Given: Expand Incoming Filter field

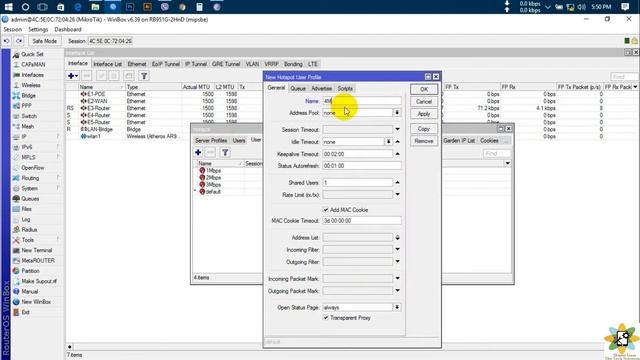Looking at the screenshot, I should pos(397,249).
